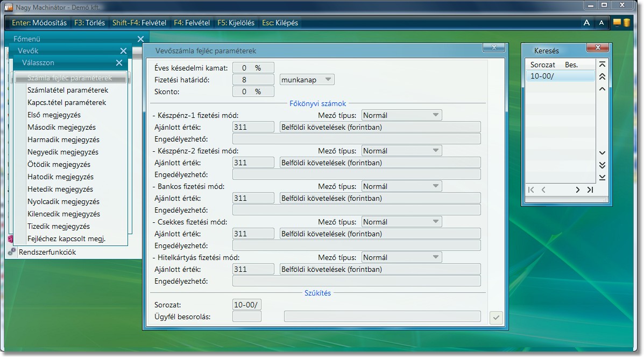Select Számla fejléc paraméterek menu item
Viewport: 644px width, 358px height.
[x=72, y=78]
